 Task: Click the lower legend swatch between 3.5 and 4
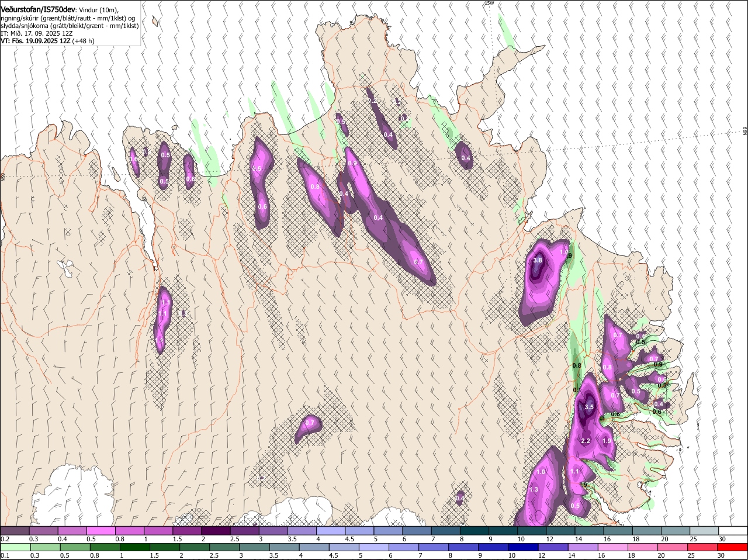tap(283, 547)
